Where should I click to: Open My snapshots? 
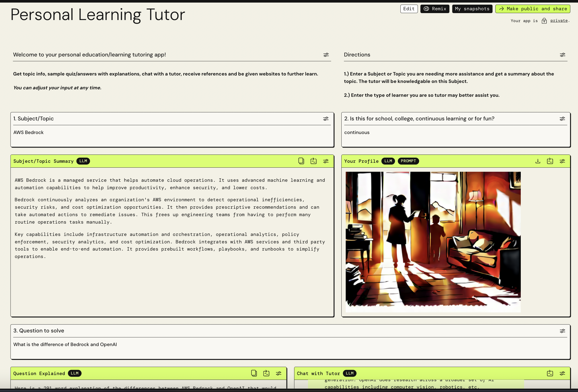472,9
